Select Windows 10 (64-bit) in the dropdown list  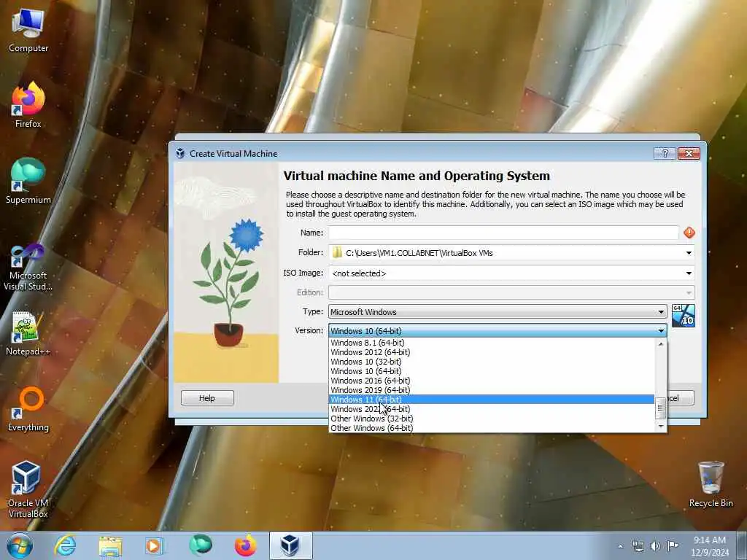(492, 371)
